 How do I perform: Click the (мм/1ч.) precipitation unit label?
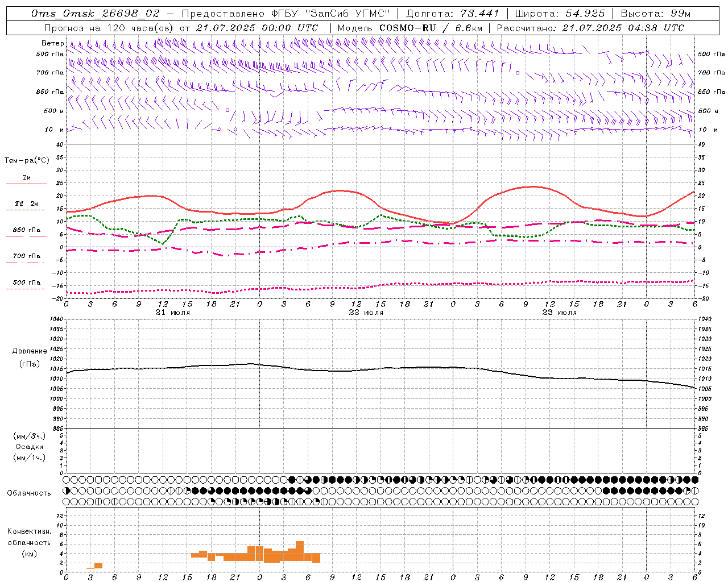(x=30, y=458)
